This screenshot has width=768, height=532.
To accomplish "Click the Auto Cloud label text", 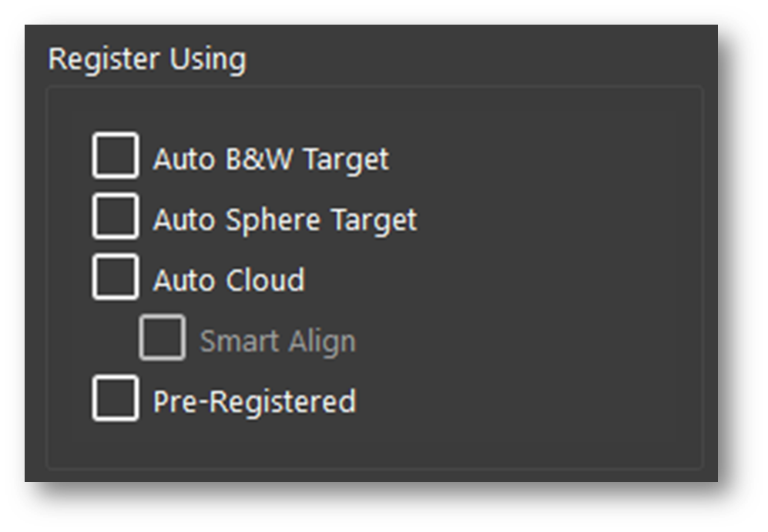I will tap(229, 280).
